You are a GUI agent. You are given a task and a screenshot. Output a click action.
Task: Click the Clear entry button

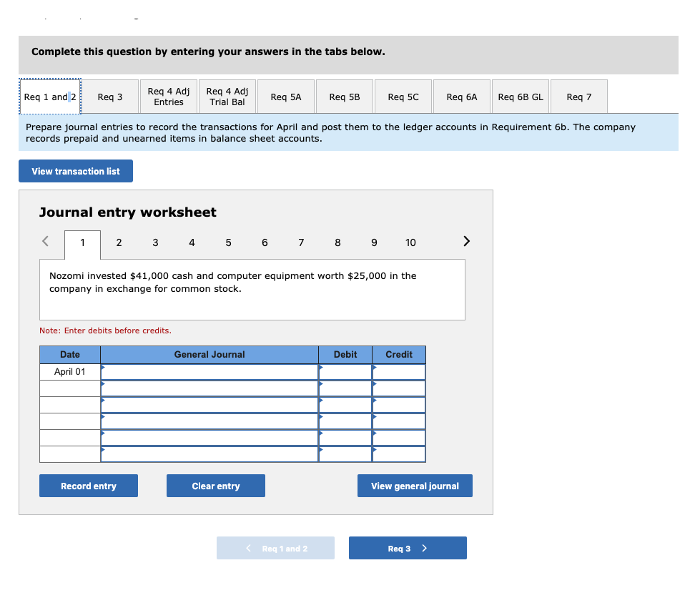[216, 486]
